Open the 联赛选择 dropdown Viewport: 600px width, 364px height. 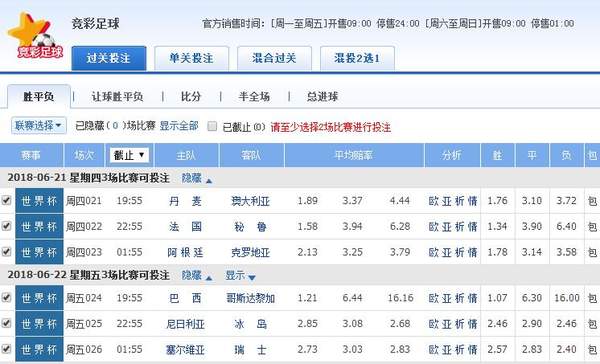click(39, 126)
